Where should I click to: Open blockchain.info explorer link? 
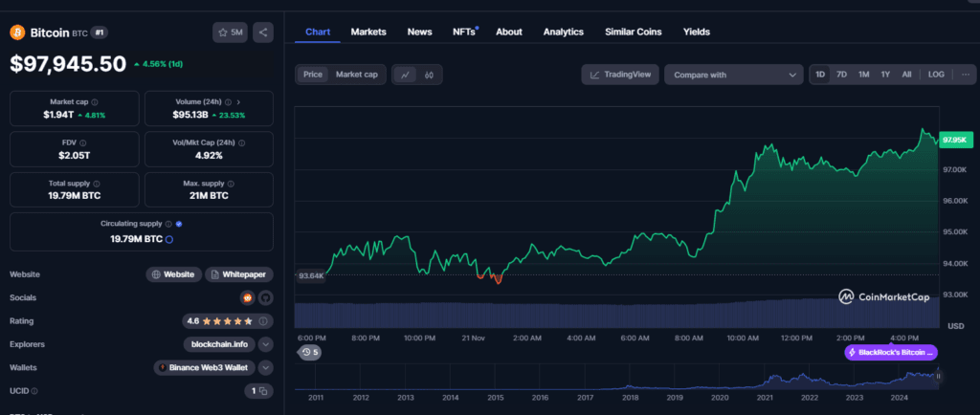point(219,344)
